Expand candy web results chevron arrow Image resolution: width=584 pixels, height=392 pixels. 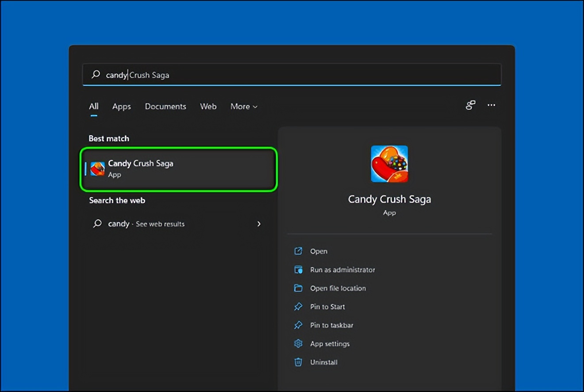tap(259, 224)
